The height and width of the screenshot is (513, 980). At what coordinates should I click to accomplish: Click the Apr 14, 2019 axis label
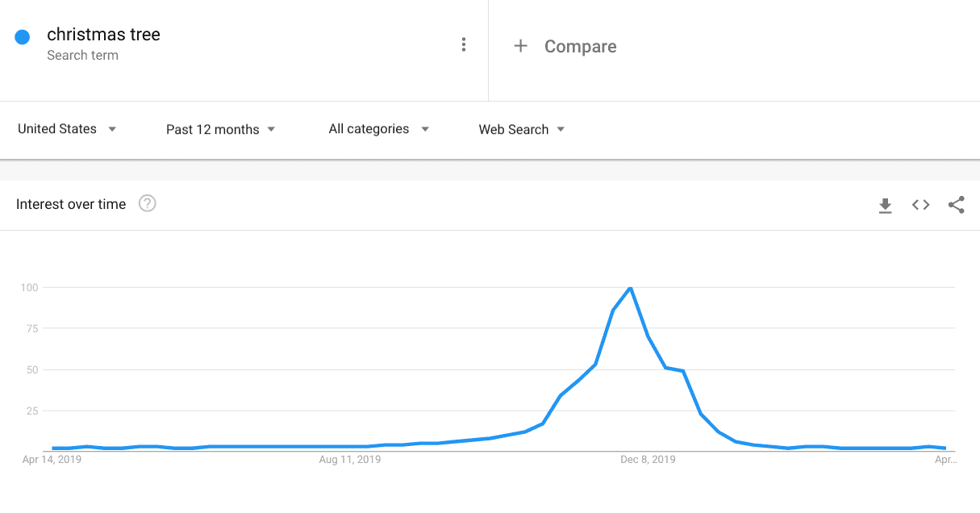(x=52, y=460)
